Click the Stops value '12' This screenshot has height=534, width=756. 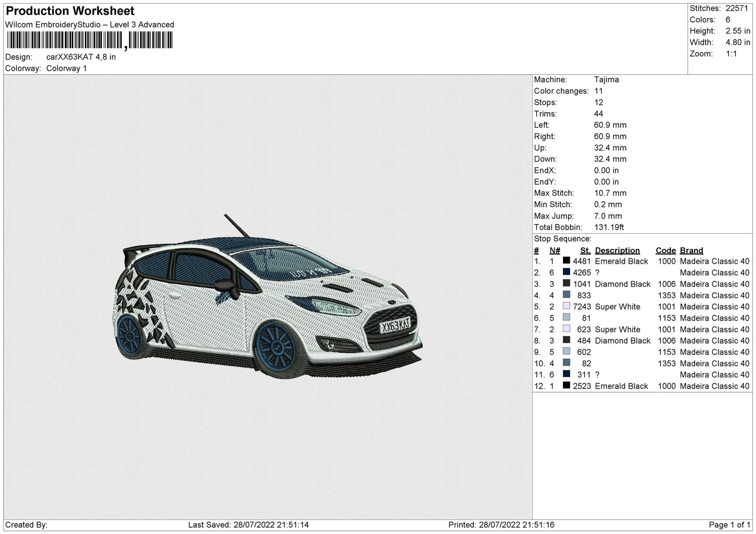click(x=599, y=103)
